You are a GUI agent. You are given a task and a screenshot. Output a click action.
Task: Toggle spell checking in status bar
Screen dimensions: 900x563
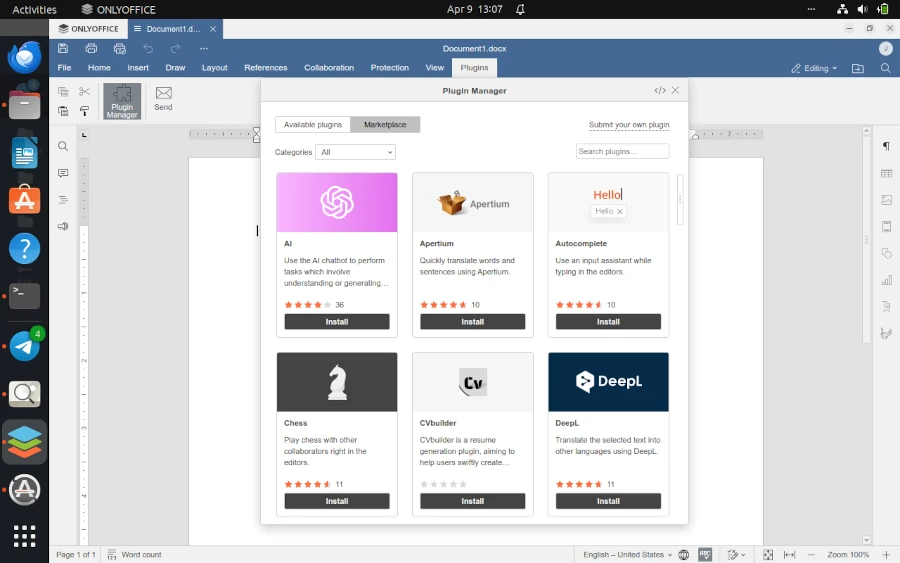pos(705,554)
